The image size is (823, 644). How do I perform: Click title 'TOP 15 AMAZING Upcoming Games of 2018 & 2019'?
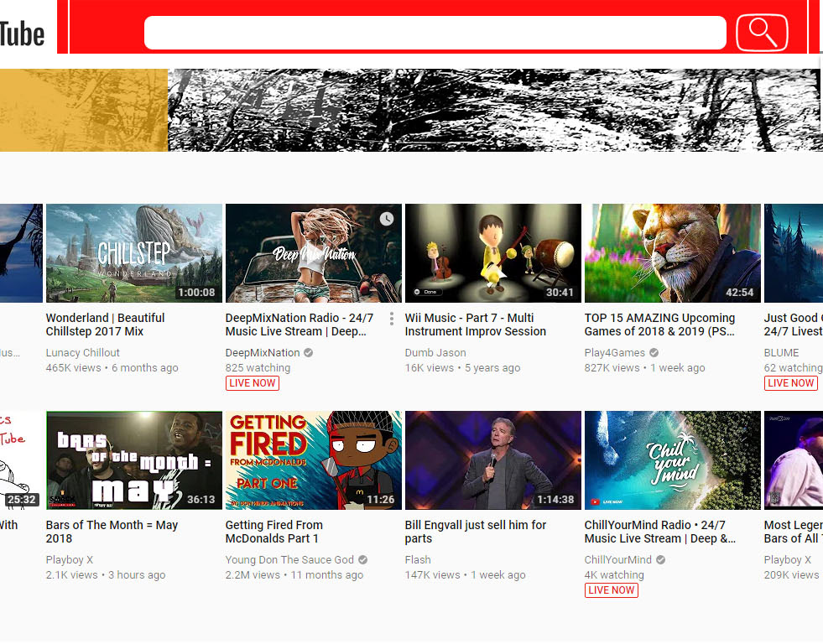click(x=659, y=325)
